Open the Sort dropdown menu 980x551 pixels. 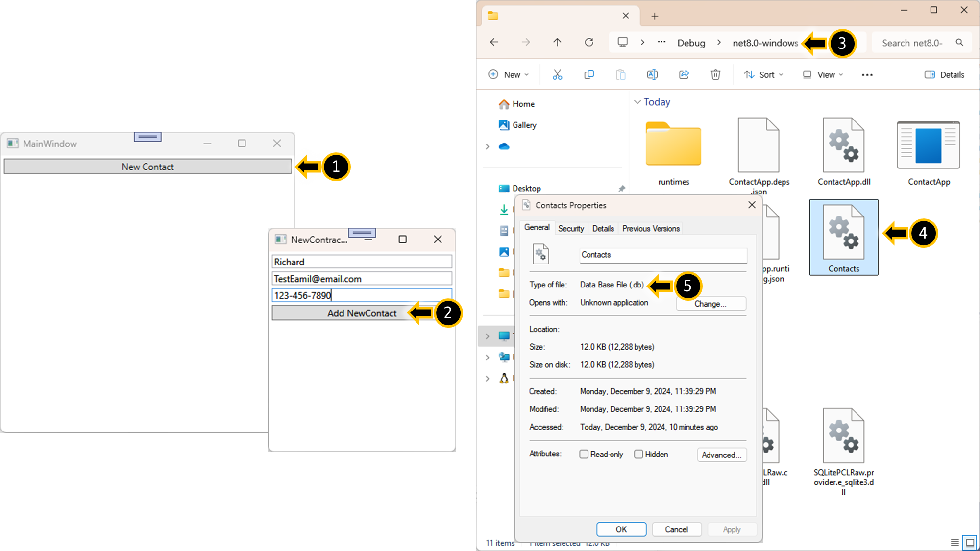[x=764, y=74]
